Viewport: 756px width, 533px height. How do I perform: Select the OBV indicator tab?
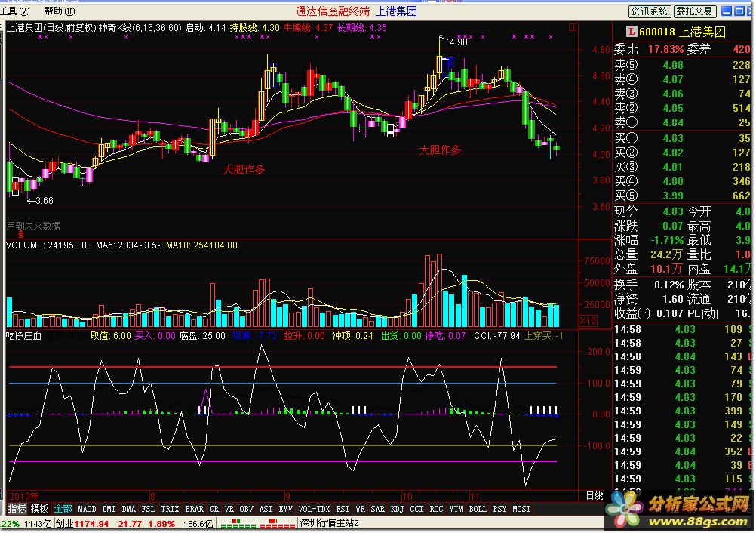(247, 509)
